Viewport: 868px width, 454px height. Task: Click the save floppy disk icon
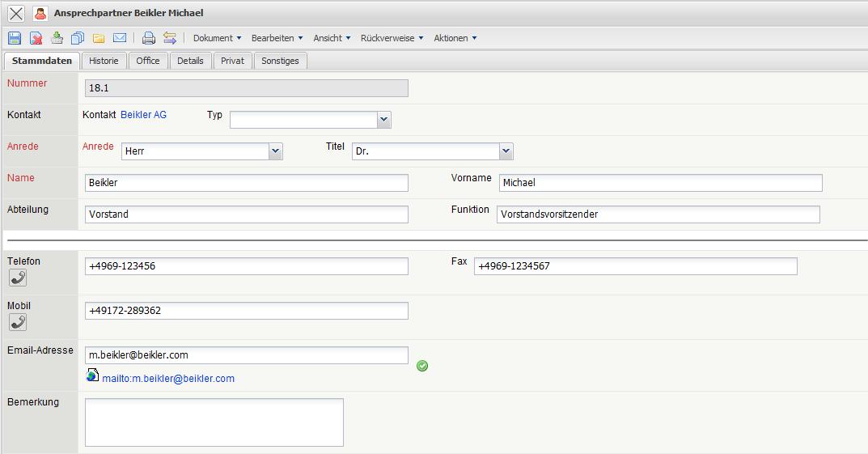15,38
